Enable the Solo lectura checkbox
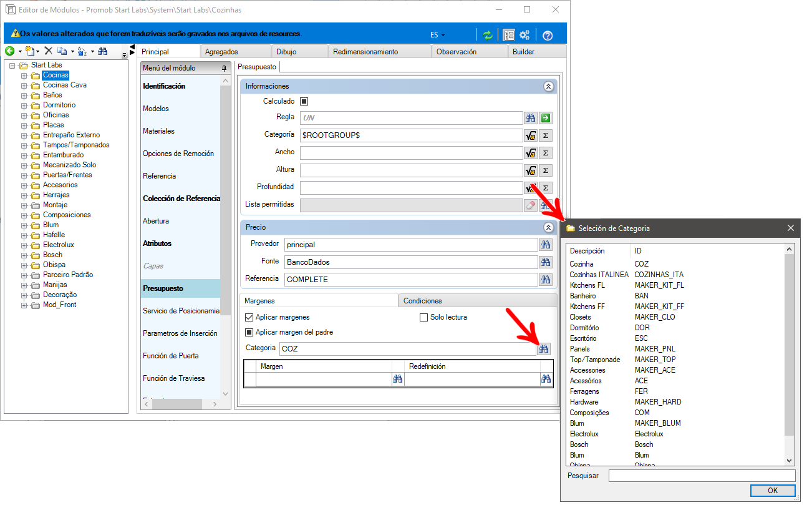Image resolution: width=812 pixels, height=515 pixels. [424, 317]
